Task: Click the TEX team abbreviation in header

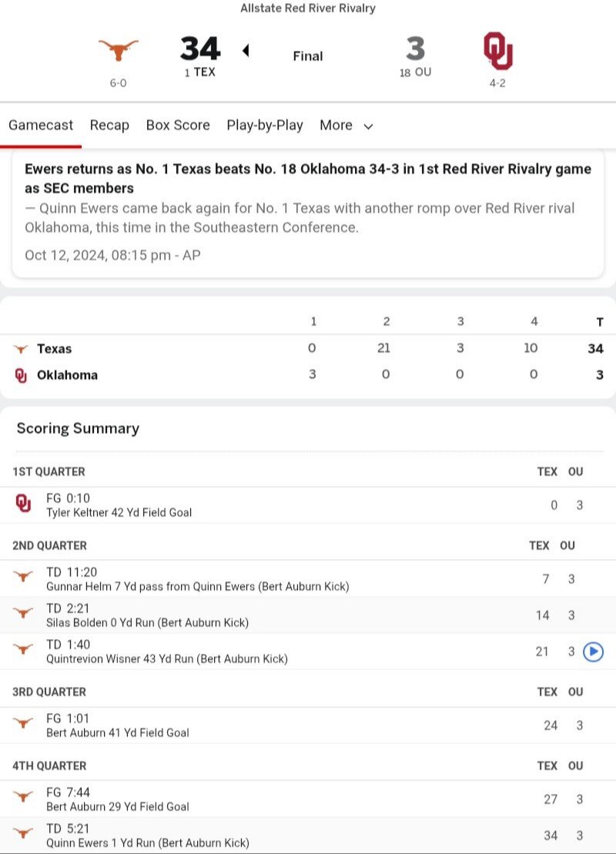Action: [x=205, y=72]
